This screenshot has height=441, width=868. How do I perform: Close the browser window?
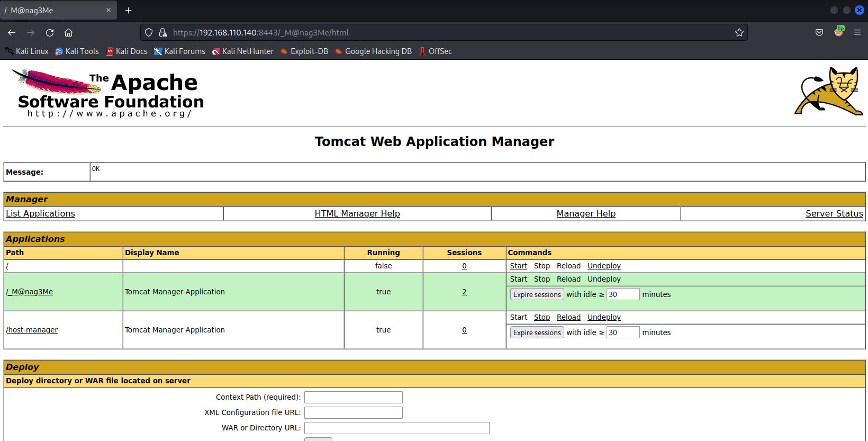860,10
